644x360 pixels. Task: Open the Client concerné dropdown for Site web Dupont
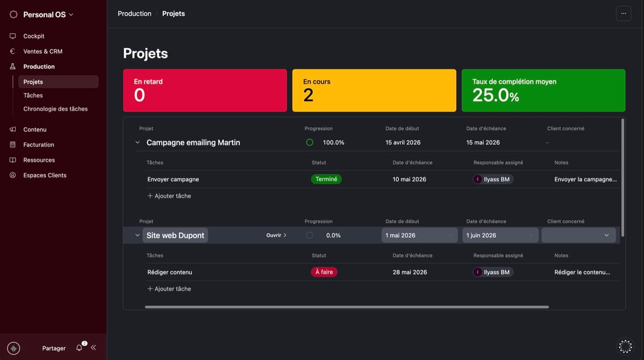pos(579,235)
